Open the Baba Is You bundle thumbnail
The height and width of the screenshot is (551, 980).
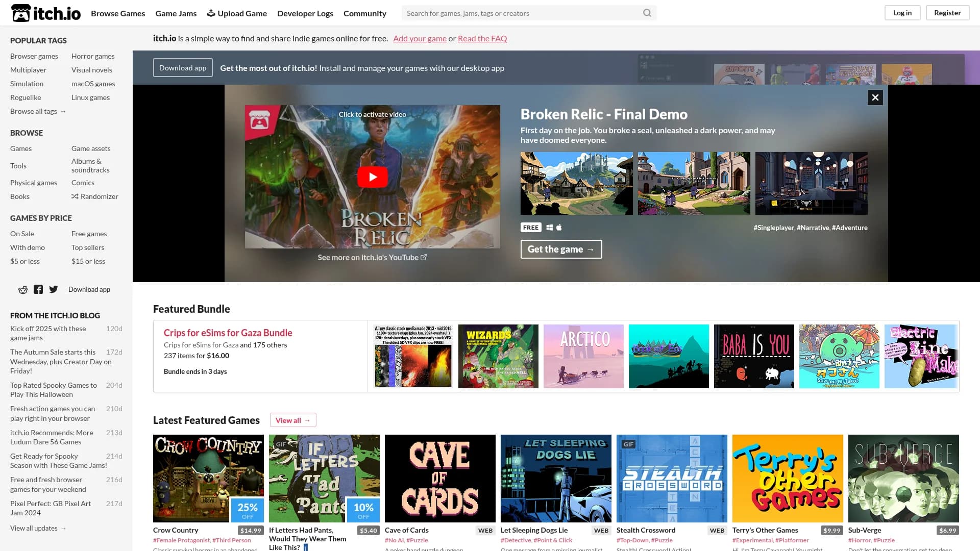pyautogui.click(x=754, y=356)
